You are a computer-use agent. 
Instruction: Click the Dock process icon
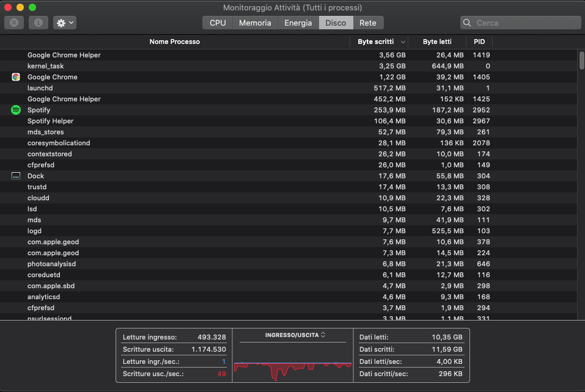(x=16, y=176)
